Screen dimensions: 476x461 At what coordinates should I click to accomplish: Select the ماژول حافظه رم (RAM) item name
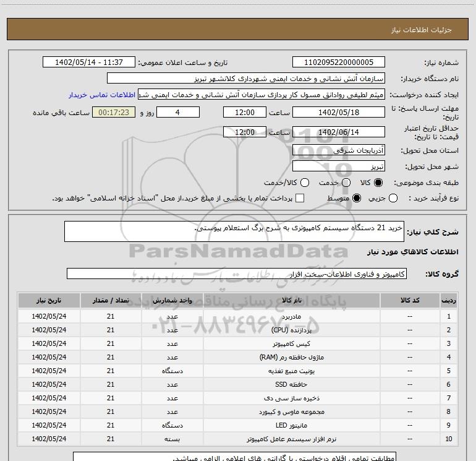point(291,357)
